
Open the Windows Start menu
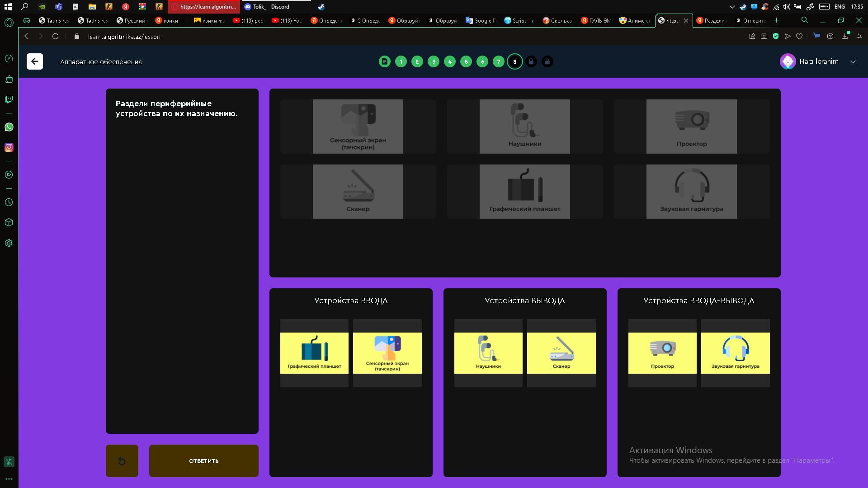(8, 7)
